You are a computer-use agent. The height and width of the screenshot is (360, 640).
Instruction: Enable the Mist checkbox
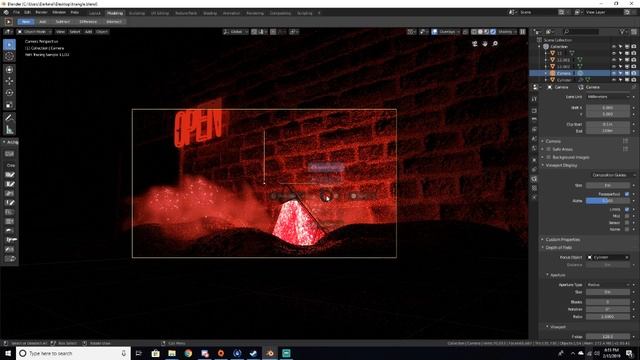pos(627,216)
